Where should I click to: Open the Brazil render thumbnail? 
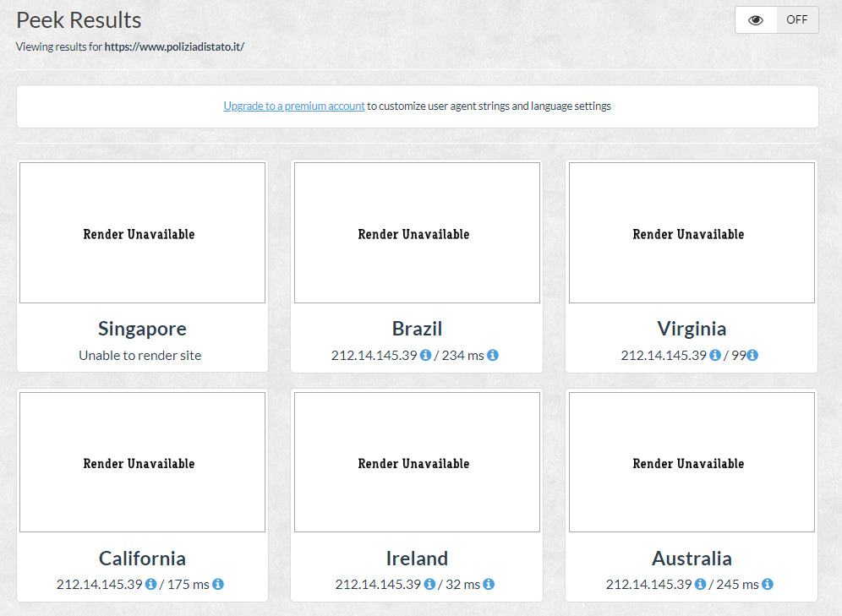[417, 232]
